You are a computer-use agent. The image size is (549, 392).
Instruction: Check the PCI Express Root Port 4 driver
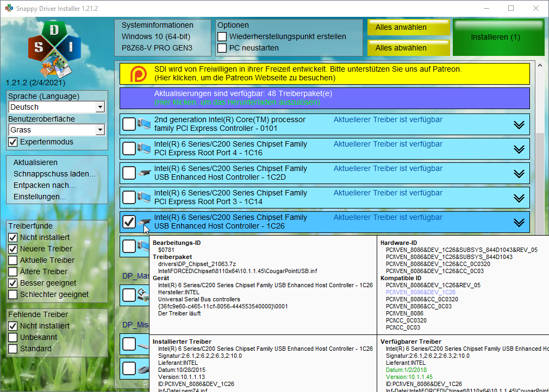129,149
